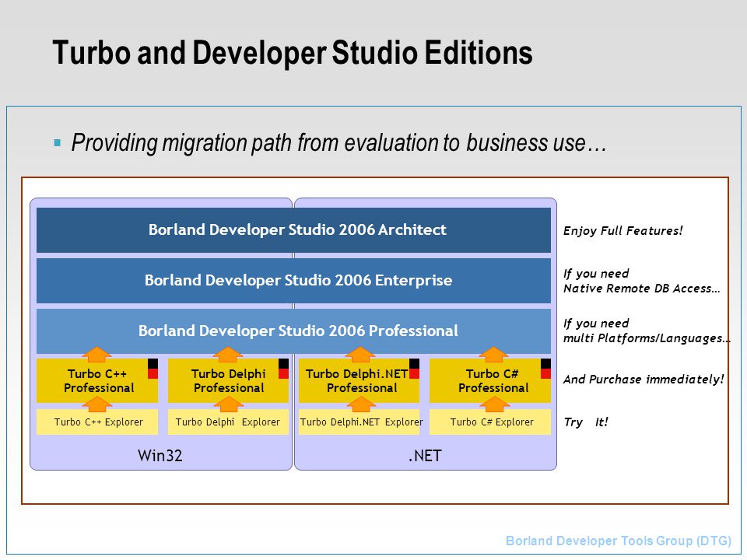
Task: Click the 'Native Remote DB Access...' note
Action: coord(642,289)
